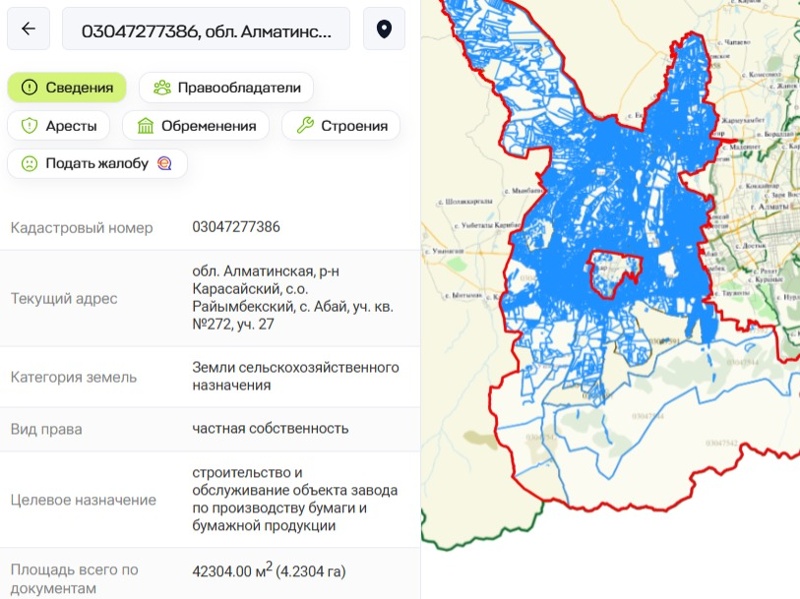Click the parcel label 03047542 on map
Viewport: 800px width, 599px height.
coord(721,442)
